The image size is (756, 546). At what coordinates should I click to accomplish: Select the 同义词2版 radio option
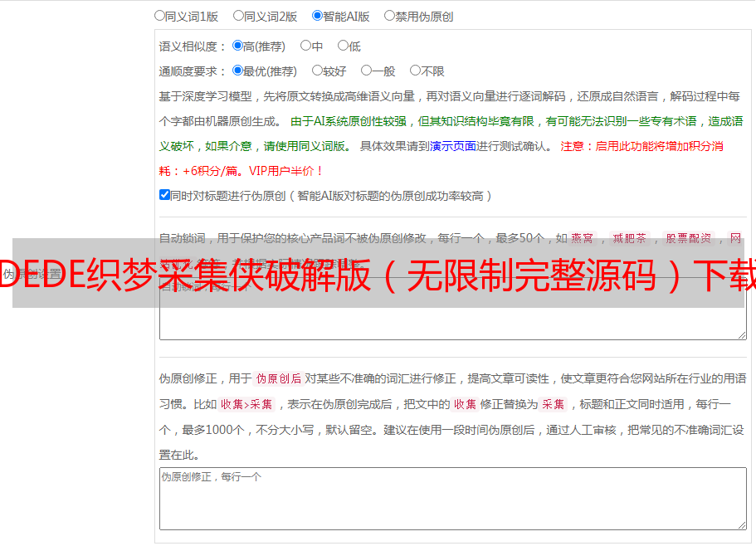tap(238, 16)
